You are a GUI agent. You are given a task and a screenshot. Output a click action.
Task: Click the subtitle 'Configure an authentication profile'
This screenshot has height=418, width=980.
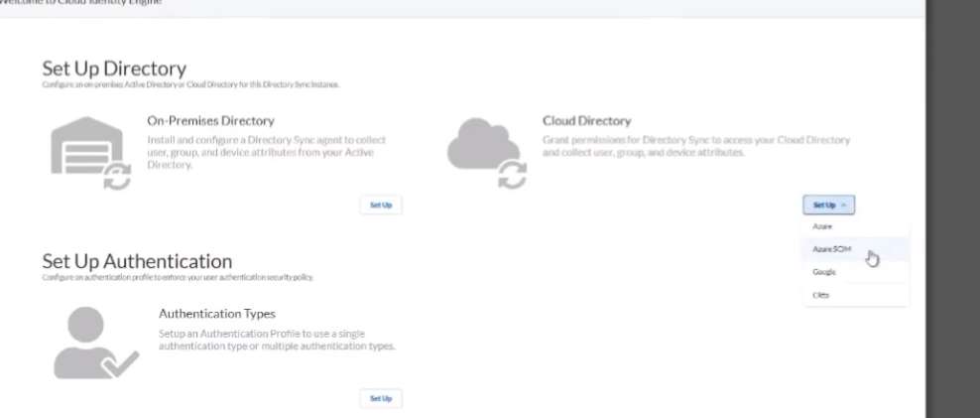pos(178,277)
